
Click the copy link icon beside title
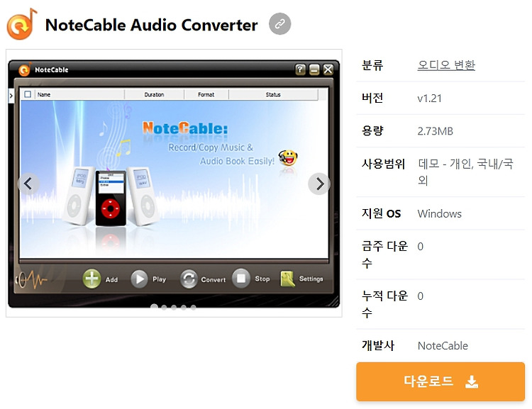tap(279, 23)
